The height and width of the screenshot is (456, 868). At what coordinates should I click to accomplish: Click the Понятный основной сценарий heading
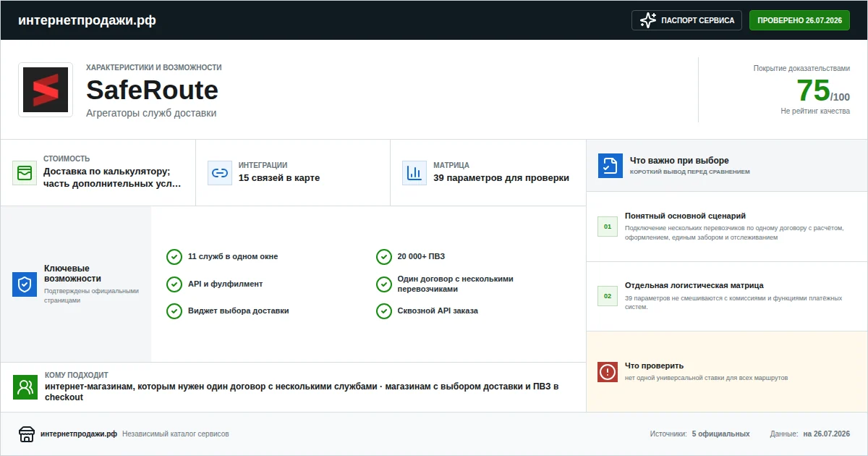click(x=685, y=216)
